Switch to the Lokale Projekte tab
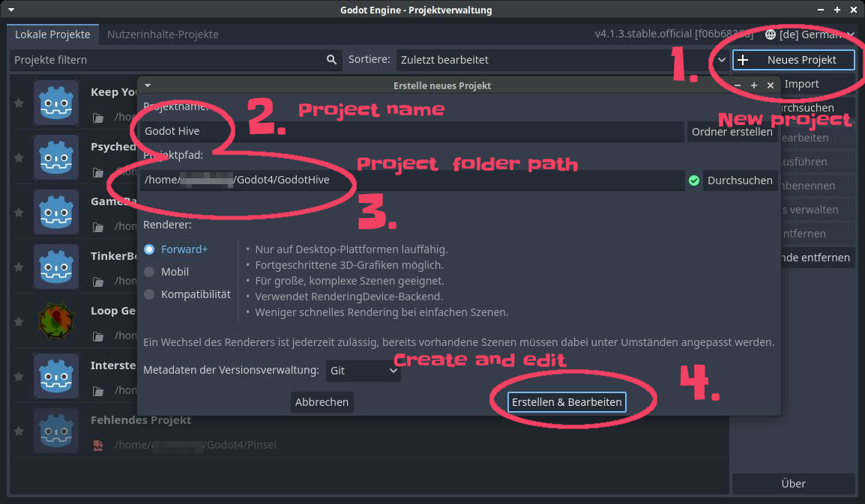Image resolution: width=865 pixels, height=504 pixels. point(52,34)
